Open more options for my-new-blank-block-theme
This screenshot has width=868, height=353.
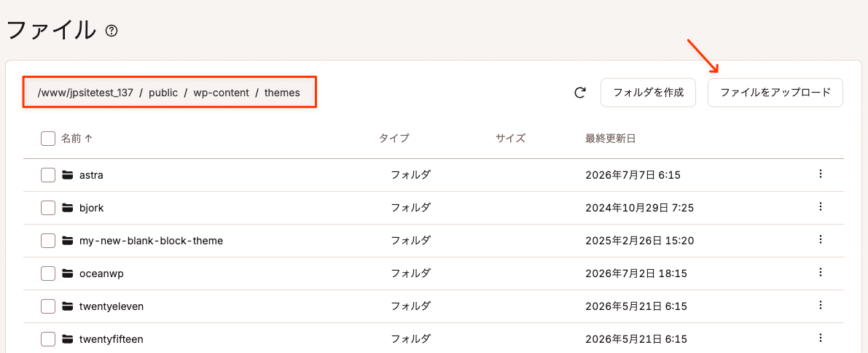pyautogui.click(x=821, y=239)
